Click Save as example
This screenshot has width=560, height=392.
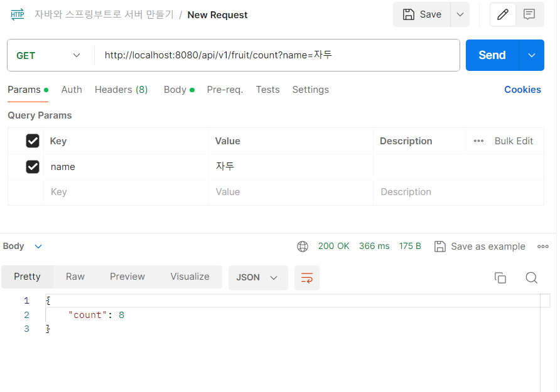(x=488, y=246)
